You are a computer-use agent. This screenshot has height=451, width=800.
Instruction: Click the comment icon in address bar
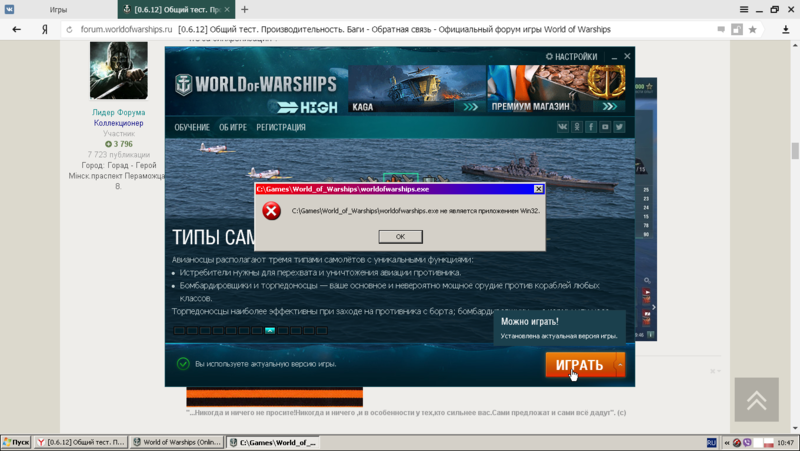721,30
